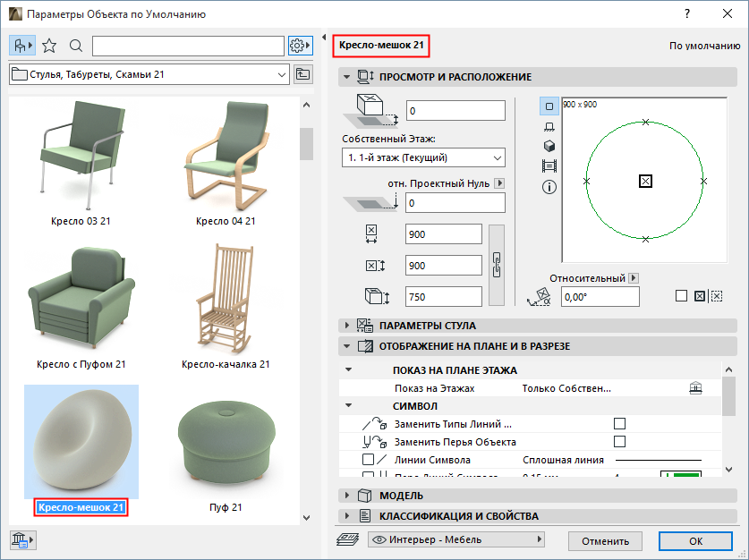Image resolution: width=749 pixels, height=560 pixels.
Task: Click the Отменить button
Action: click(x=605, y=541)
